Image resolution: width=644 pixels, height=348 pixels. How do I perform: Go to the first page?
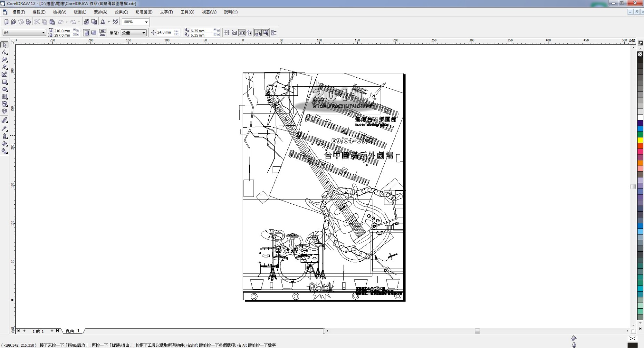pos(18,331)
